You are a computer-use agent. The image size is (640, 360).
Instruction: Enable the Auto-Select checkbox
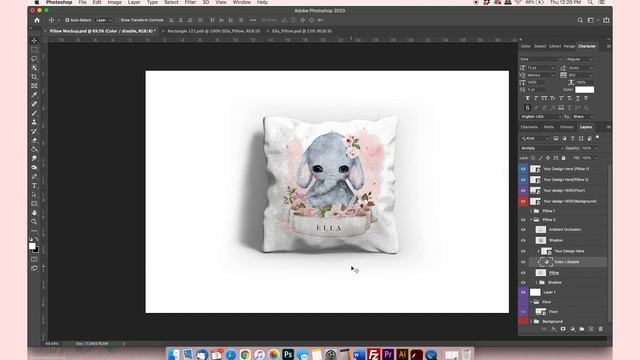[x=67, y=20]
